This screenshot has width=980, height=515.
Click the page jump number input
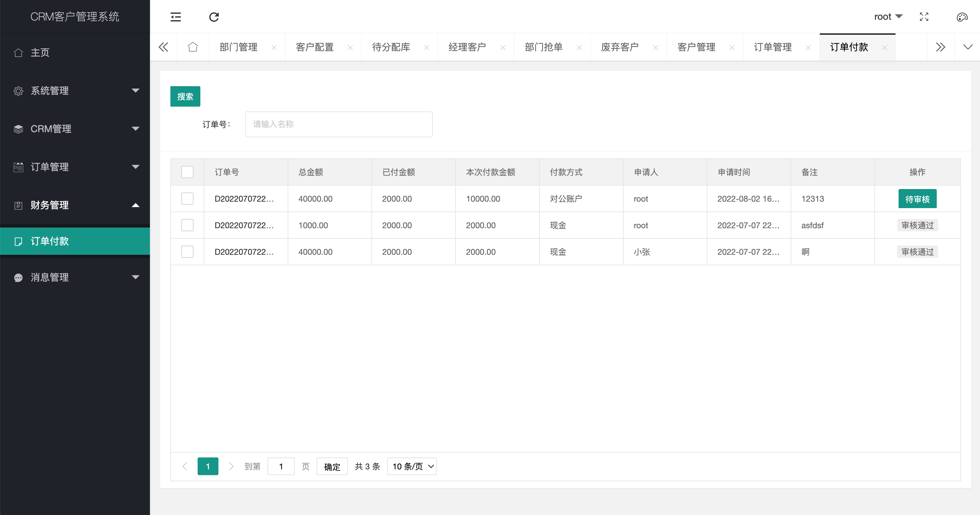point(281,466)
